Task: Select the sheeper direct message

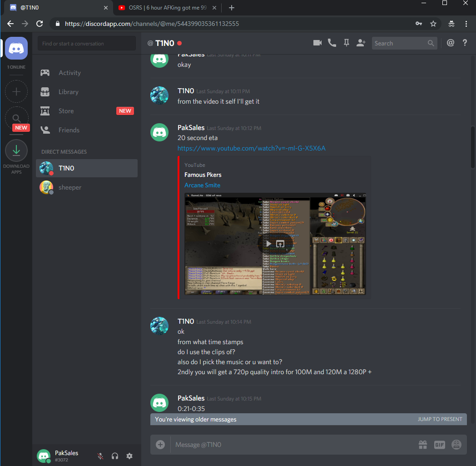Action: [x=86, y=187]
